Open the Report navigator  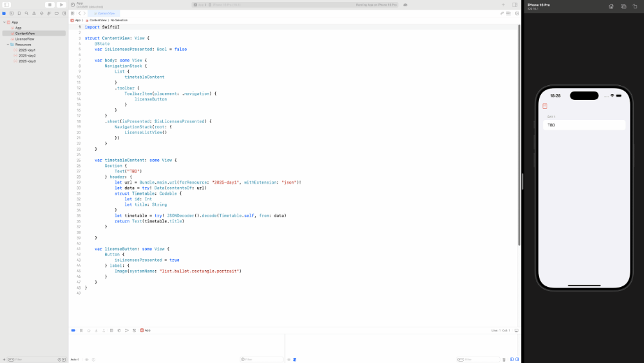[x=64, y=14]
